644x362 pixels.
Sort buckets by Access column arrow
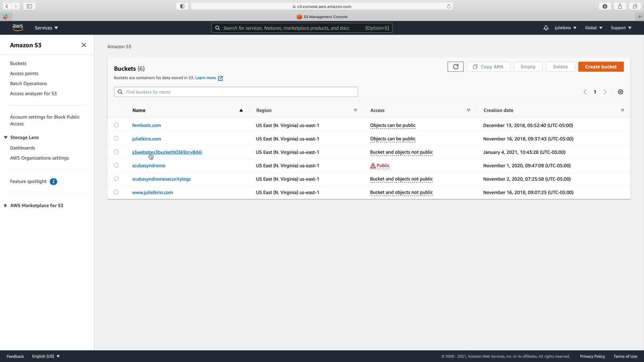point(468,110)
